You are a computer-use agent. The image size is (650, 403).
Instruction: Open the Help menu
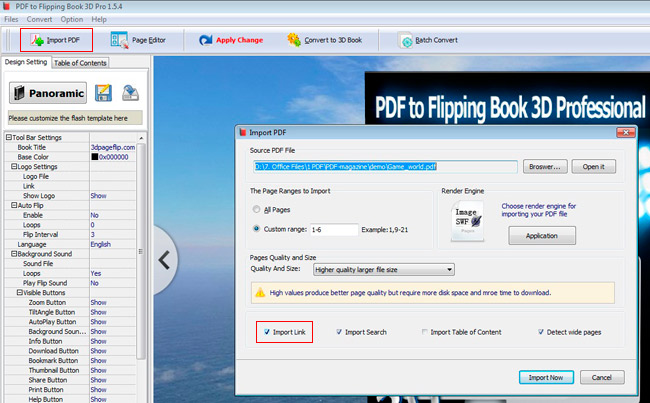(x=99, y=19)
